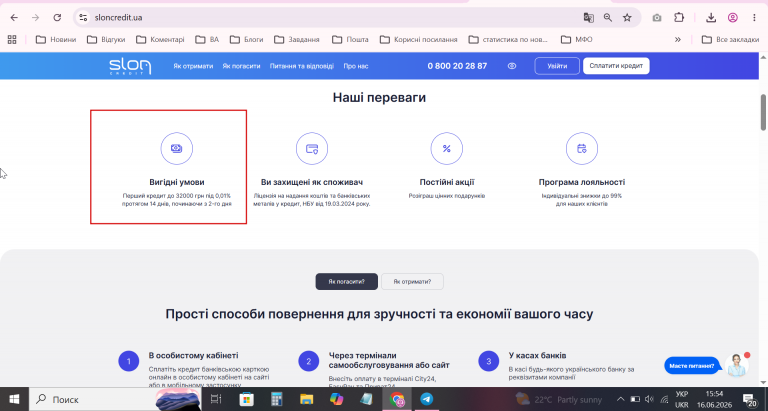Switch the УКР keyboard language indicator

click(681, 399)
